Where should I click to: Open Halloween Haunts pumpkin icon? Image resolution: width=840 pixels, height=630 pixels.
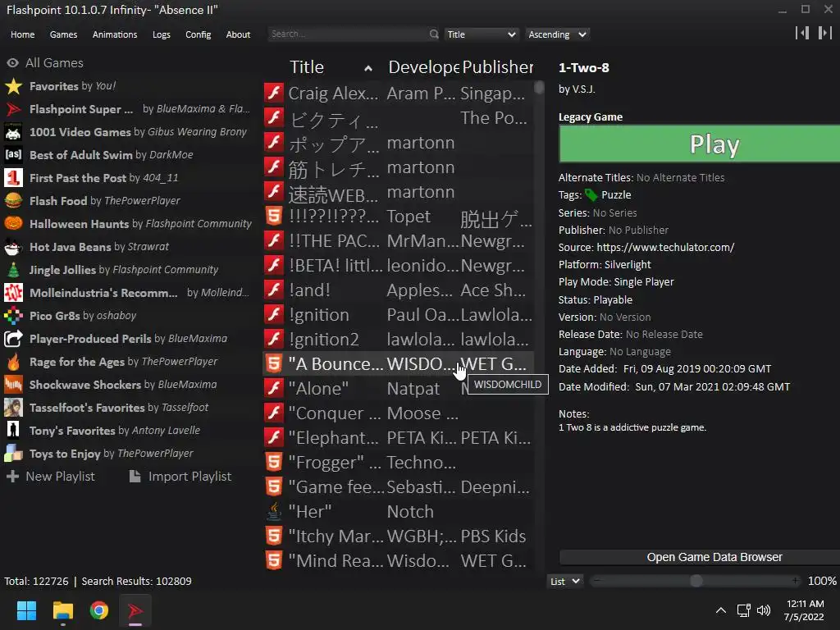point(13,224)
